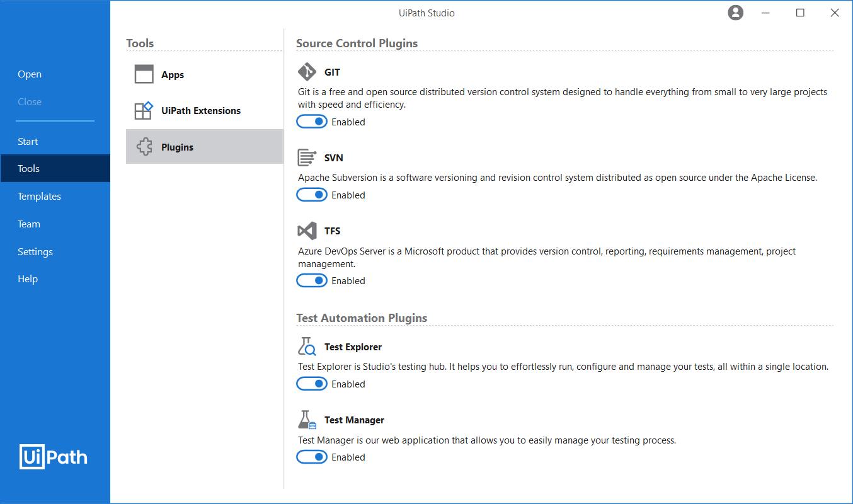Click the Plugins puzzle piece icon
The width and height of the screenshot is (853, 504).
144,147
